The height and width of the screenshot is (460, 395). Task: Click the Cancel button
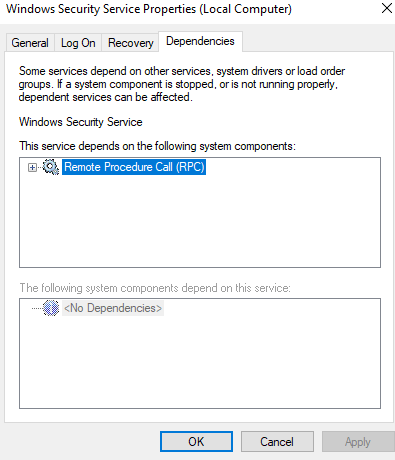[277, 442]
